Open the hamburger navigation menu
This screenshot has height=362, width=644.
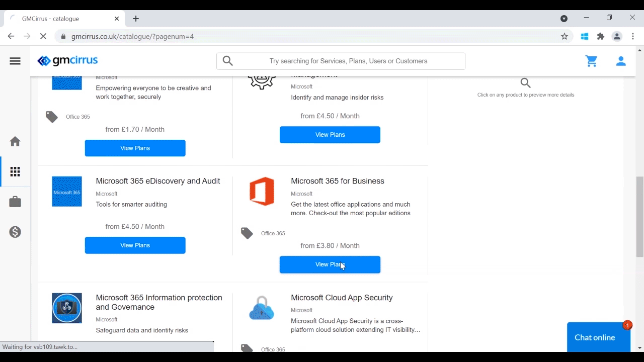[15, 61]
